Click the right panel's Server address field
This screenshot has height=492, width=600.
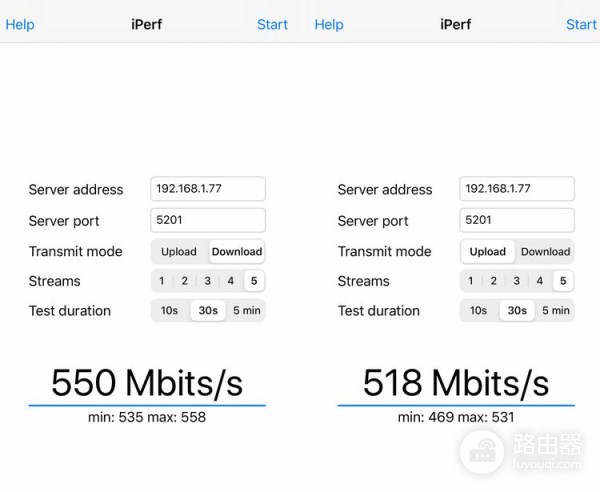pyautogui.click(x=517, y=189)
